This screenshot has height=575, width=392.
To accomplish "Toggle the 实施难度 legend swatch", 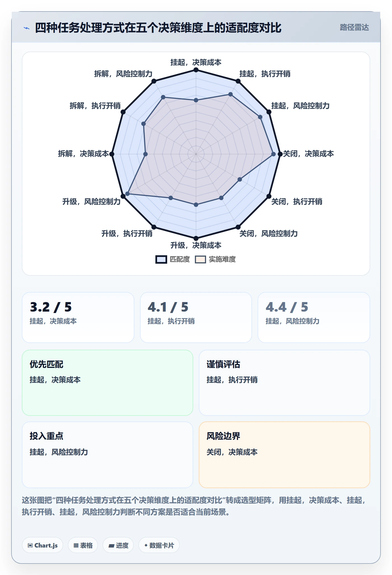I will [200, 259].
